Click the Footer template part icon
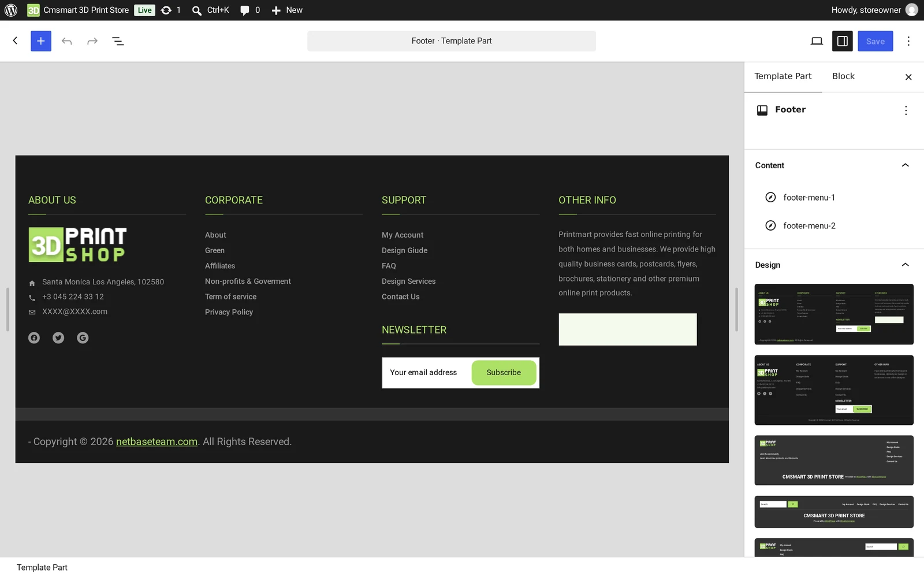The image size is (924, 578). click(x=762, y=110)
